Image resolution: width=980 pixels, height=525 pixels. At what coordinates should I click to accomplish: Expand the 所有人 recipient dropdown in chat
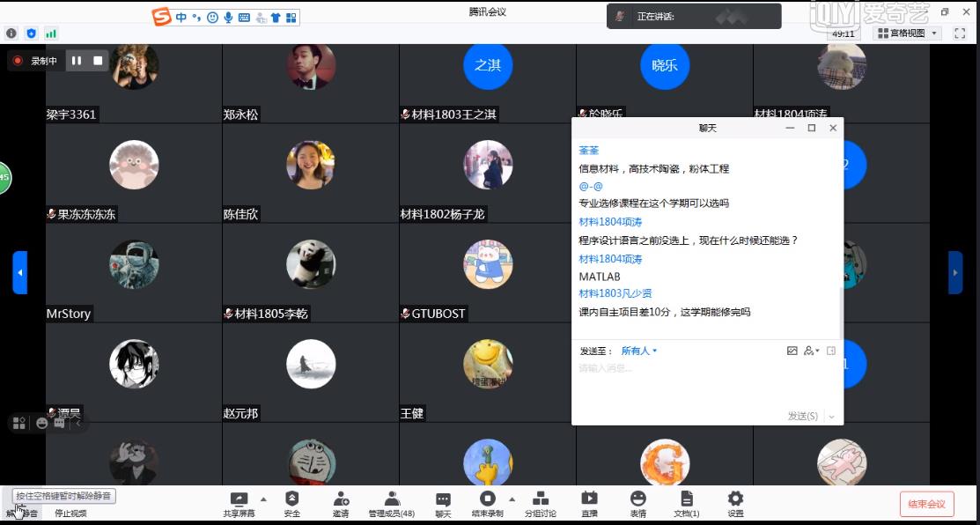tap(639, 351)
